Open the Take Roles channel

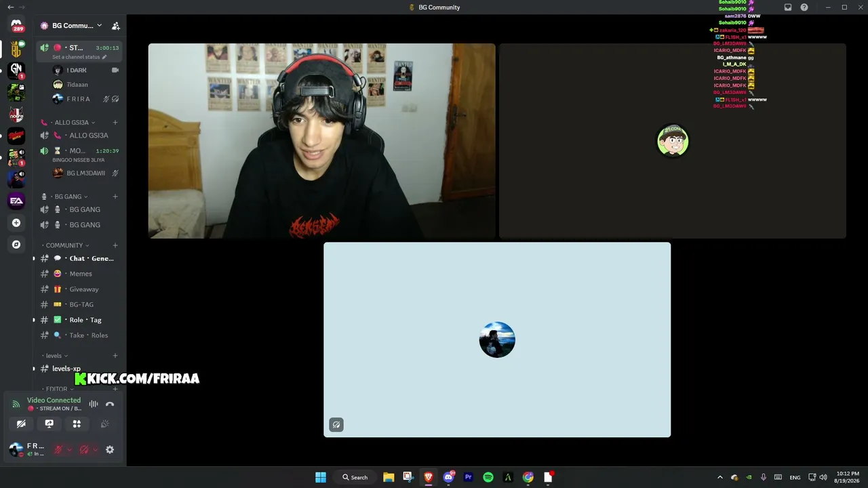click(79, 335)
